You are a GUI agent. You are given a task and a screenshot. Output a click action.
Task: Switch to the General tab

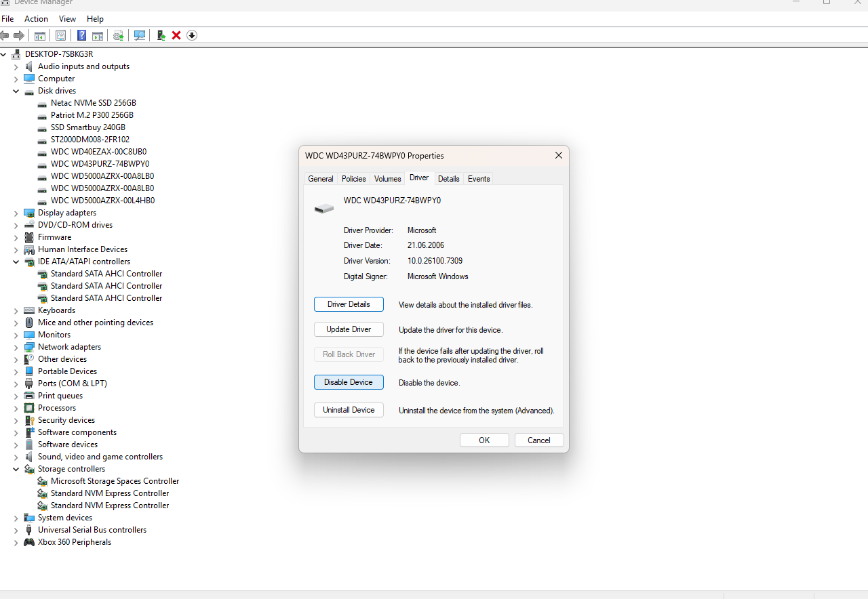[321, 179]
